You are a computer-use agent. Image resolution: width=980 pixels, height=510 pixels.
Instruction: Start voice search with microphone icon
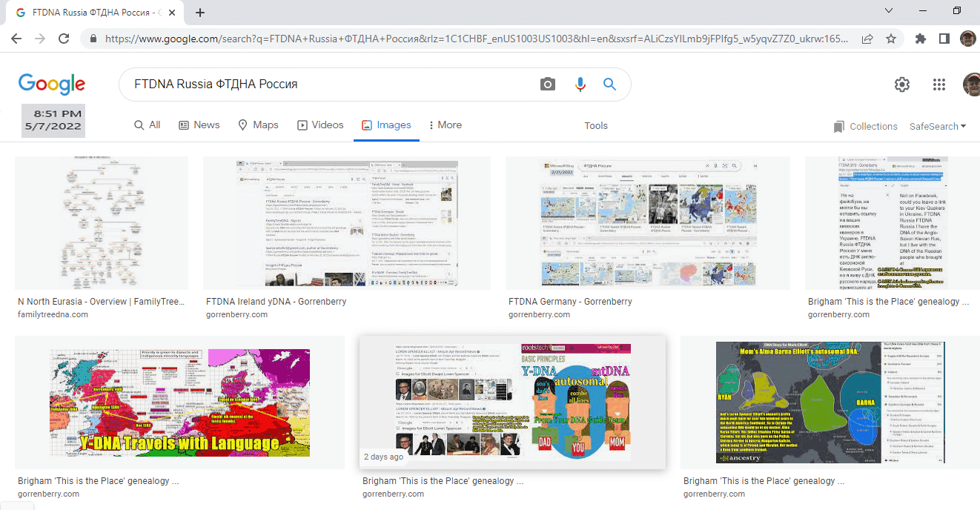(x=580, y=85)
